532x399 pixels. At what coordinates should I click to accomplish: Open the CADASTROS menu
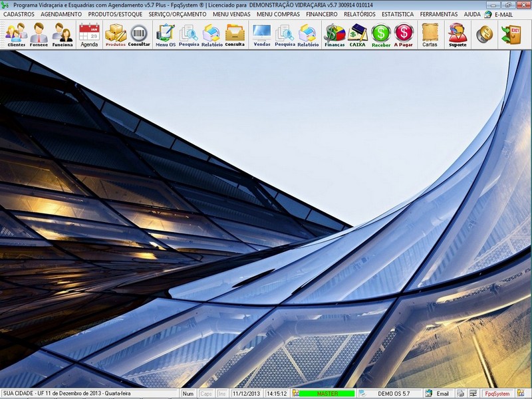(19, 14)
